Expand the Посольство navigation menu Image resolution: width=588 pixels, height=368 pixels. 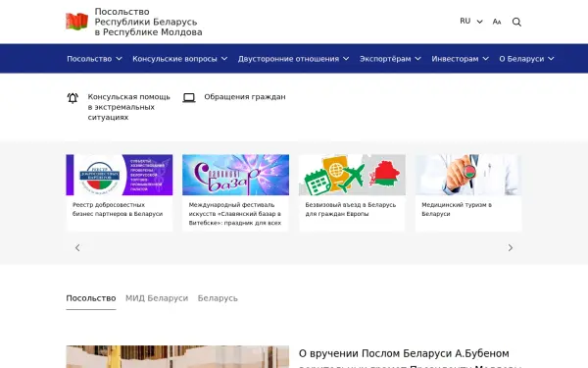(x=94, y=59)
